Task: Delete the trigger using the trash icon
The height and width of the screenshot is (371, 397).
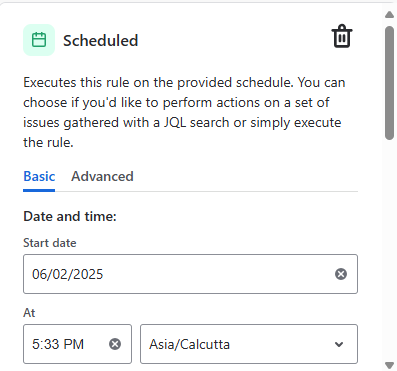Action: (342, 36)
